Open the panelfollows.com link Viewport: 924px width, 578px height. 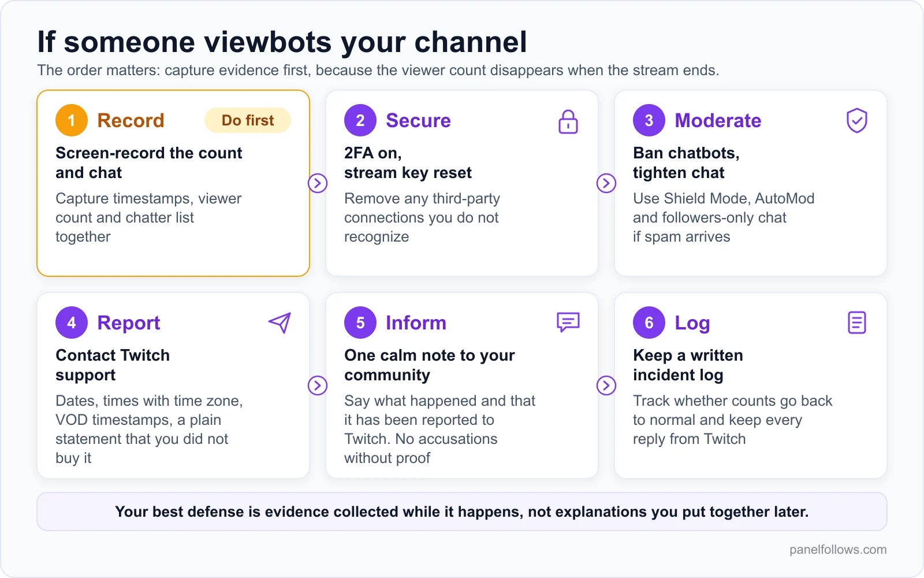(838, 550)
